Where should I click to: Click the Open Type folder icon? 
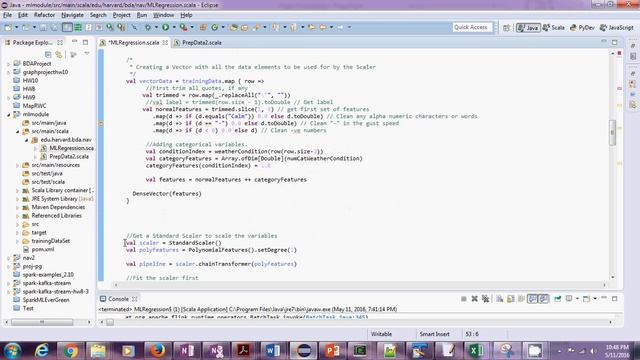tap(234, 27)
